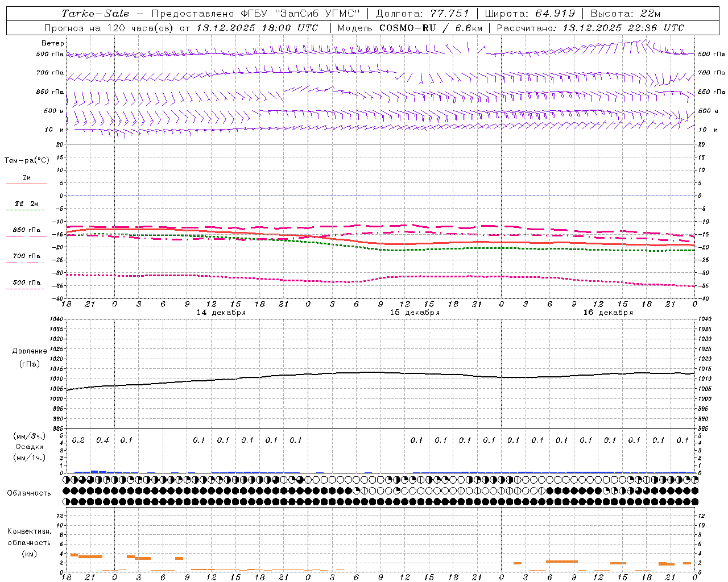Screen dimensions: 728x582
Task: Click the 2м temperature legend entry
Action: (27, 177)
